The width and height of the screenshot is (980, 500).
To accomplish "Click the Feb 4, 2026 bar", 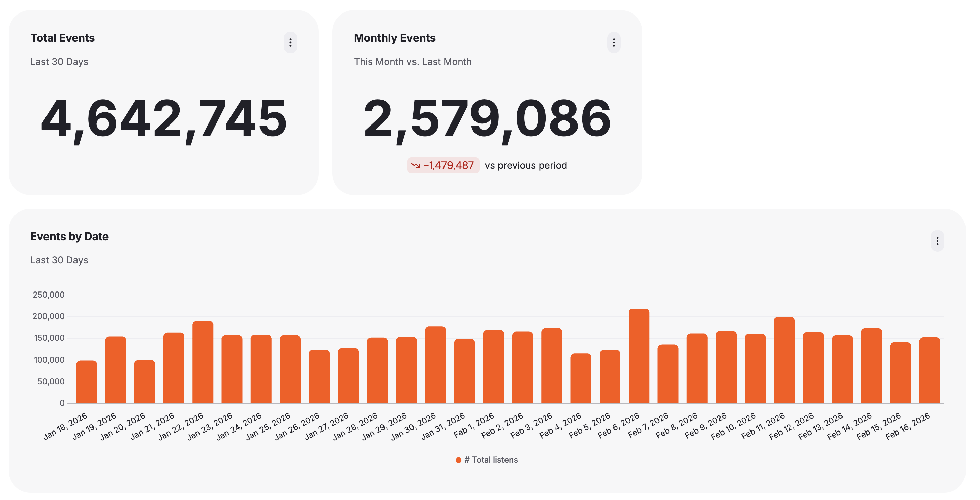I will (581, 379).
